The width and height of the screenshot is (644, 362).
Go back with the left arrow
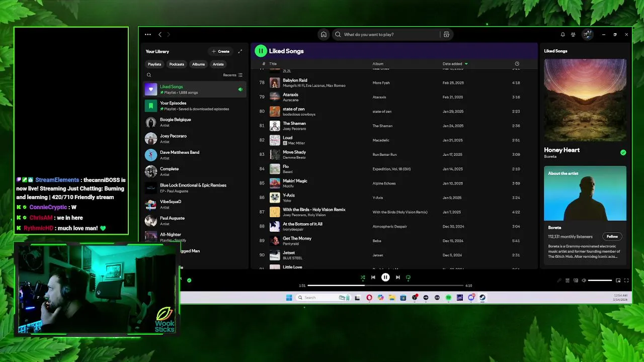pyautogui.click(x=160, y=35)
